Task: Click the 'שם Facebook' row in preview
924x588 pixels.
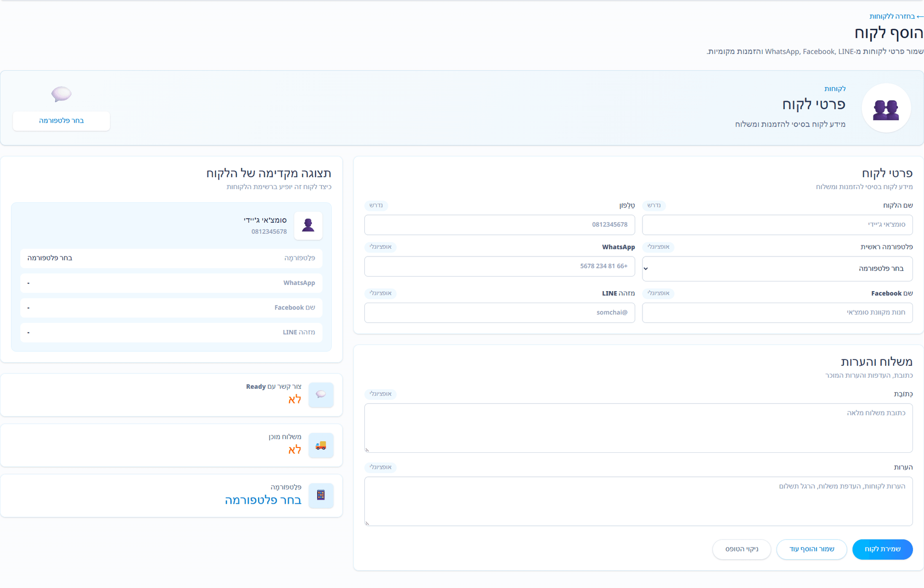Action: point(171,308)
